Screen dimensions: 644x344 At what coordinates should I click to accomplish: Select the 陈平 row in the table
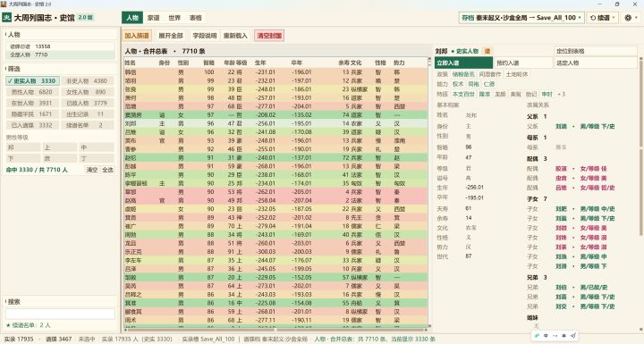click(275, 175)
